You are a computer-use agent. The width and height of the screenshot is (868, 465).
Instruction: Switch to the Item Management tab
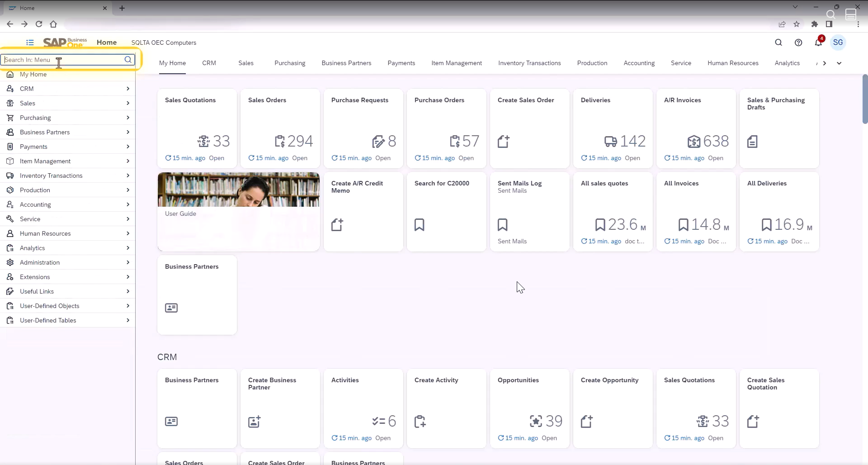click(457, 63)
